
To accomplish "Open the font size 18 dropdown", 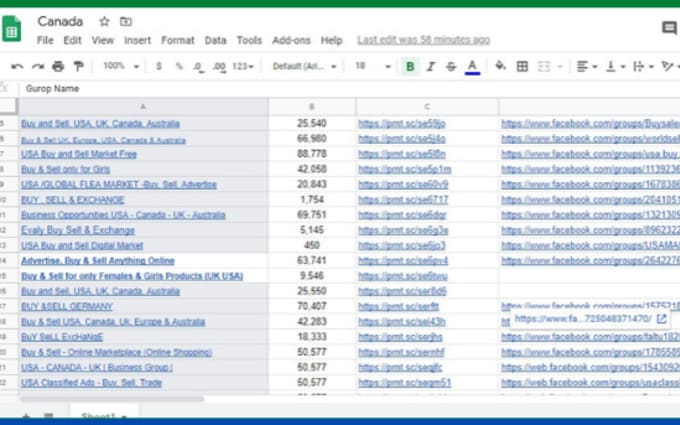I will coord(373,66).
